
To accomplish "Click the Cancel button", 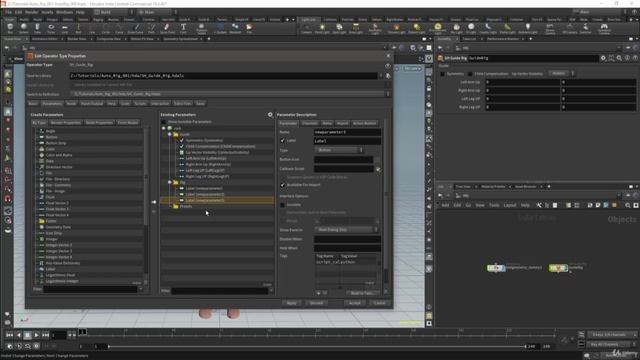I will (380, 303).
